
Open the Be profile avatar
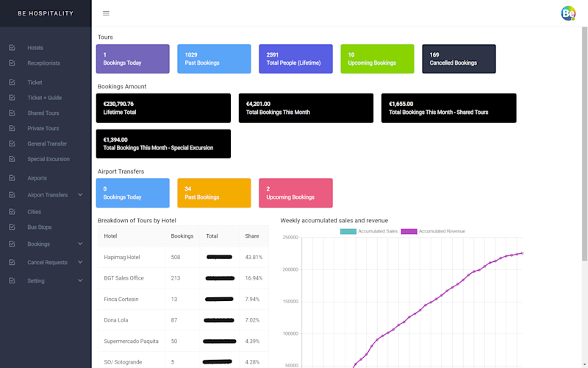[568, 13]
